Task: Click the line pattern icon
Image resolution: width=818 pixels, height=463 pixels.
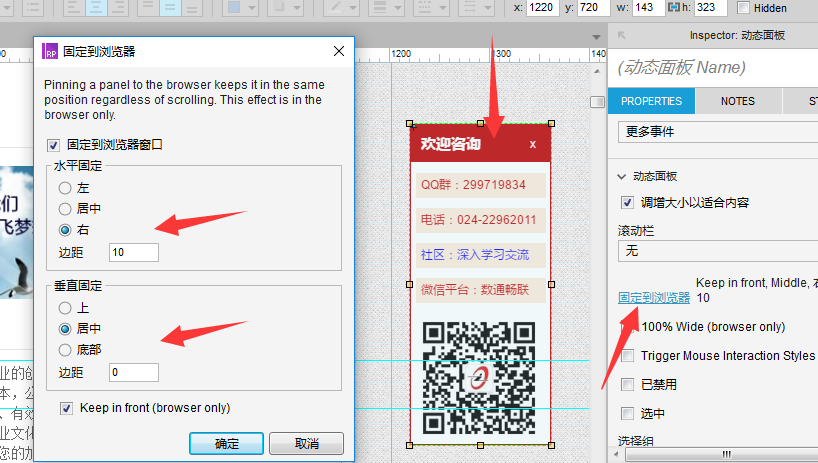Action: 425,7
